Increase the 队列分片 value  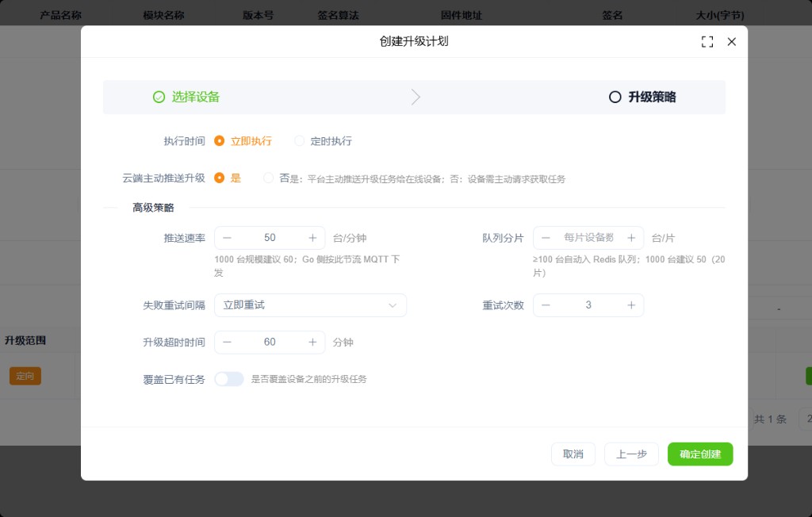point(631,238)
